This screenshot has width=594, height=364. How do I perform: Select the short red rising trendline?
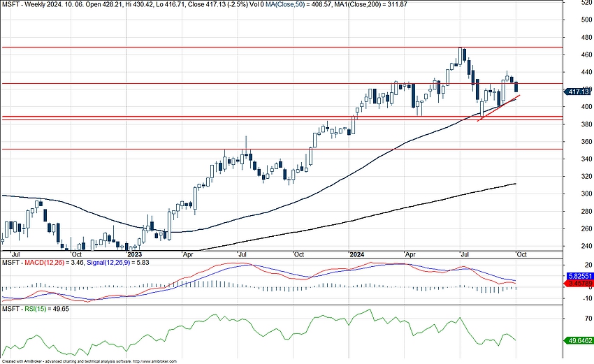click(x=498, y=108)
